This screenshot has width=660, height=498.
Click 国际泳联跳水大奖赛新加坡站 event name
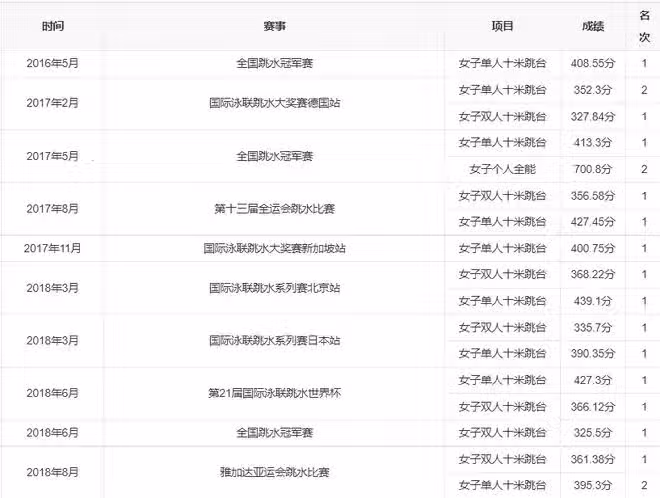pos(275,249)
